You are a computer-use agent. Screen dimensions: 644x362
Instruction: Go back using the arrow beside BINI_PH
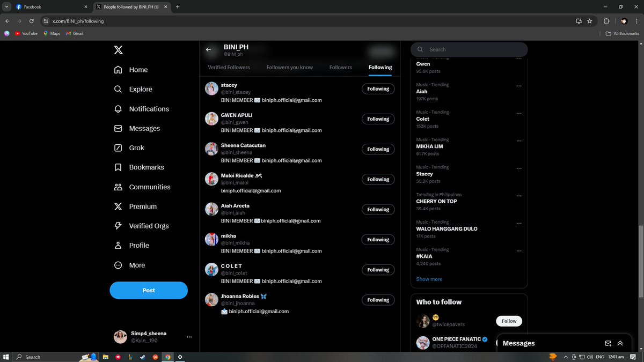(x=209, y=50)
